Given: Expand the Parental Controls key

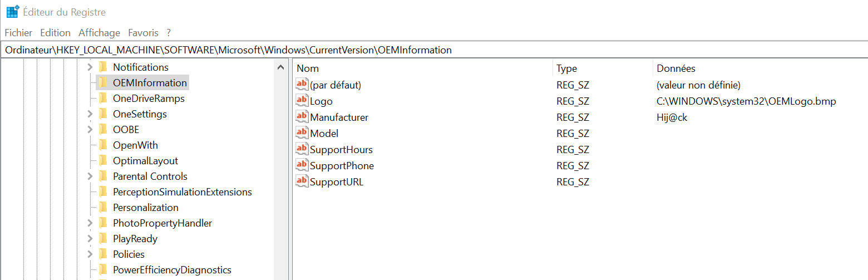Looking at the screenshot, I should tap(90, 176).
